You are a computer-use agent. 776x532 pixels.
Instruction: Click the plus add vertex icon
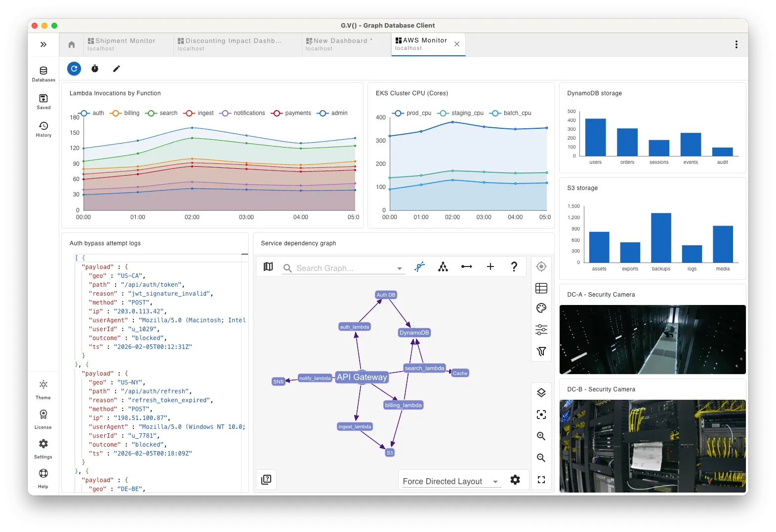(490, 266)
